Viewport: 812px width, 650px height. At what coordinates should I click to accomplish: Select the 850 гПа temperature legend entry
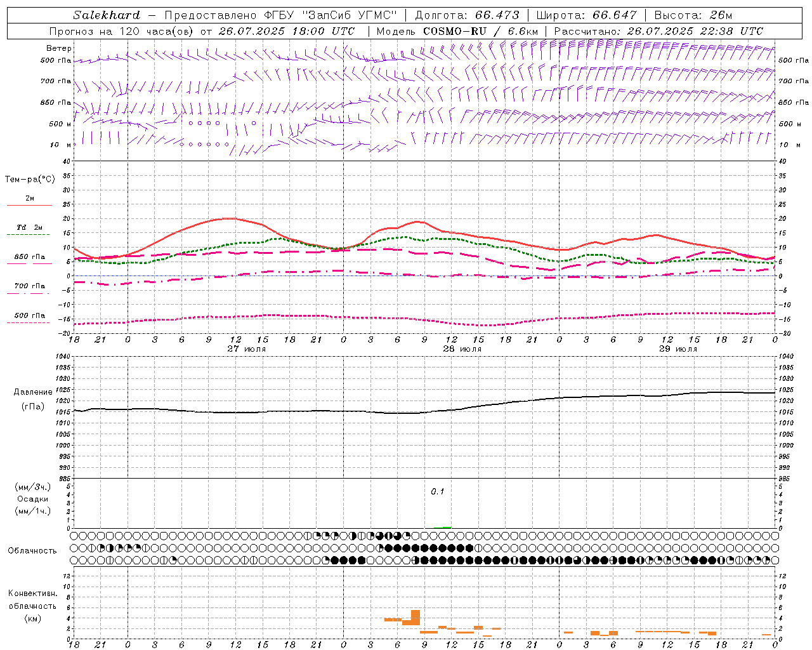30,257
